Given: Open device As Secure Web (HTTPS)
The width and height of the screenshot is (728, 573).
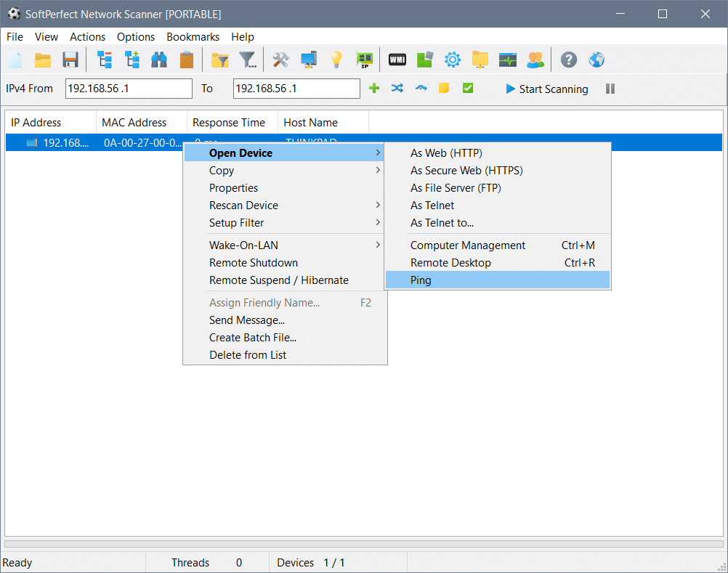Looking at the screenshot, I should click(x=498, y=170).
